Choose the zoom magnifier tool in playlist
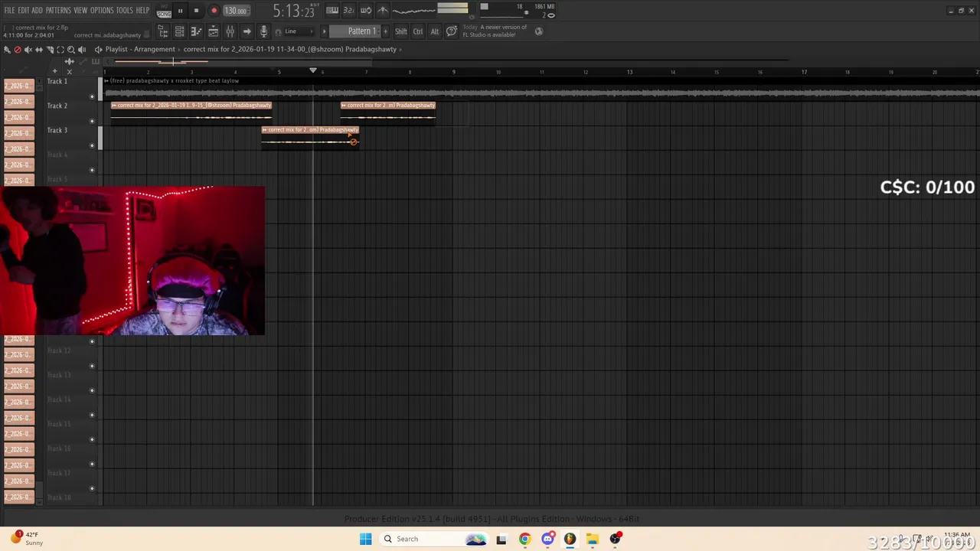This screenshot has width=980, height=551. pyautogui.click(x=70, y=49)
